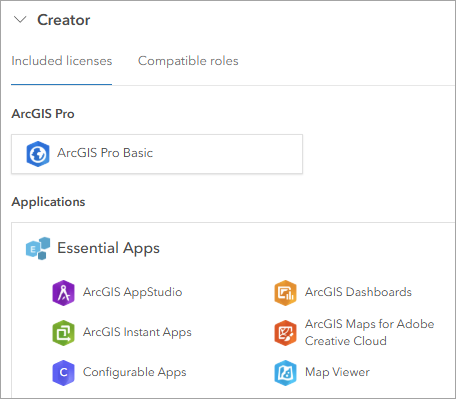Click the ArcGIS Pro section heading
Viewport: 456px width, 399px height.
point(43,114)
